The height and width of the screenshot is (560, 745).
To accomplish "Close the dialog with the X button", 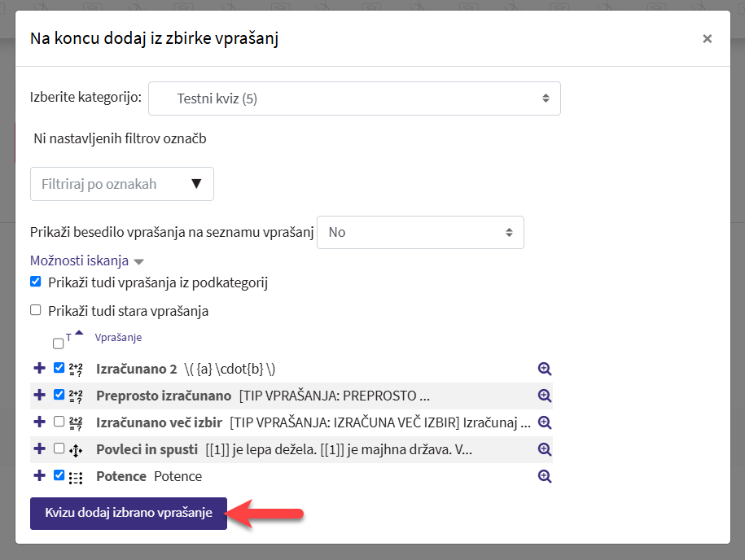I will pyautogui.click(x=707, y=38).
